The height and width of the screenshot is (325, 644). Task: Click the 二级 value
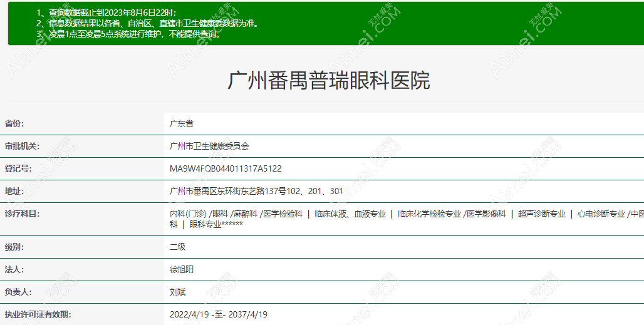(178, 247)
